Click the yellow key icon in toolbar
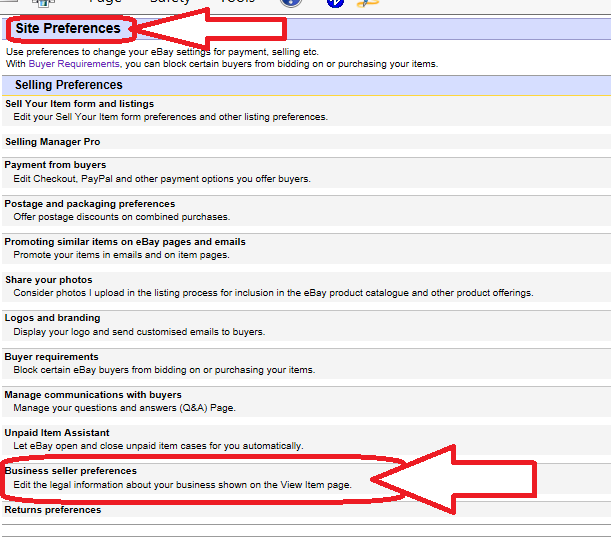The image size is (611, 537). pos(374,3)
